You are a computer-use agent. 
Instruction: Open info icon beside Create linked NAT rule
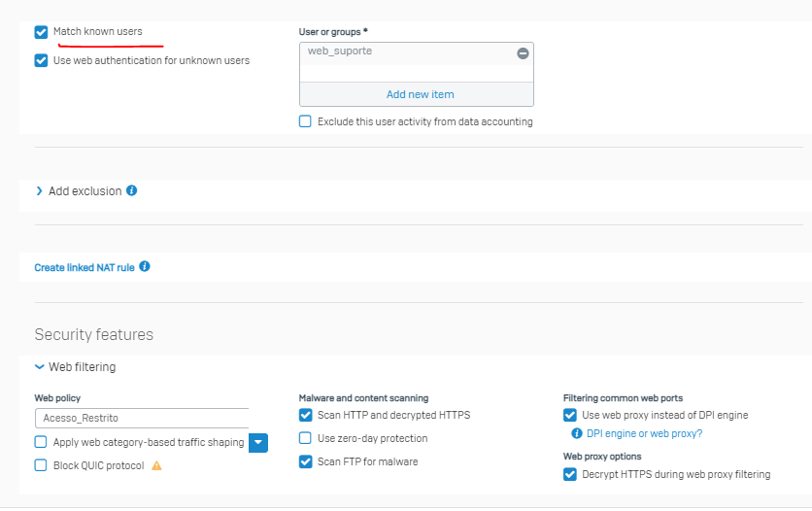tap(145, 266)
